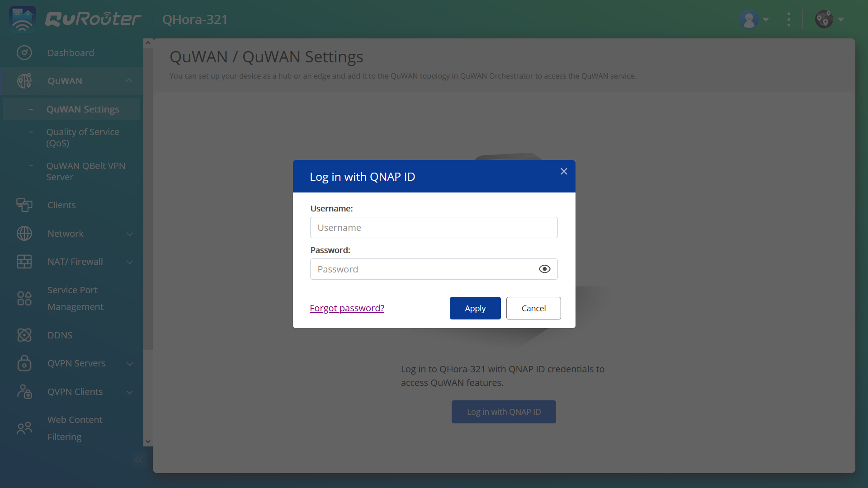This screenshot has width=868, height=488.
Task: Click the Cancel button
Action: (x=533, y=308)
